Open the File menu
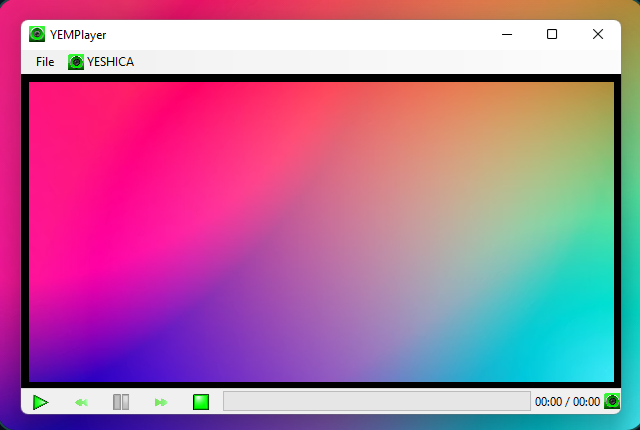 (x=45, y=62)
